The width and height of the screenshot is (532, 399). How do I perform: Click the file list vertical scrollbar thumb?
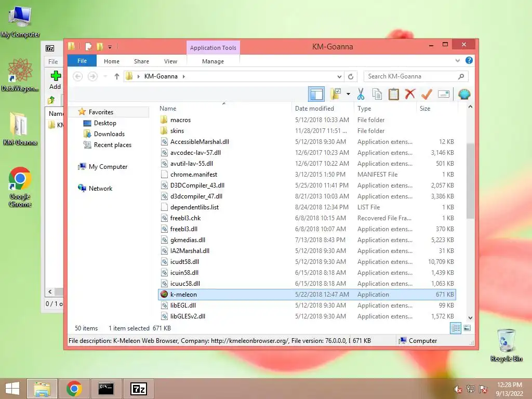click(x=470, y=181)
